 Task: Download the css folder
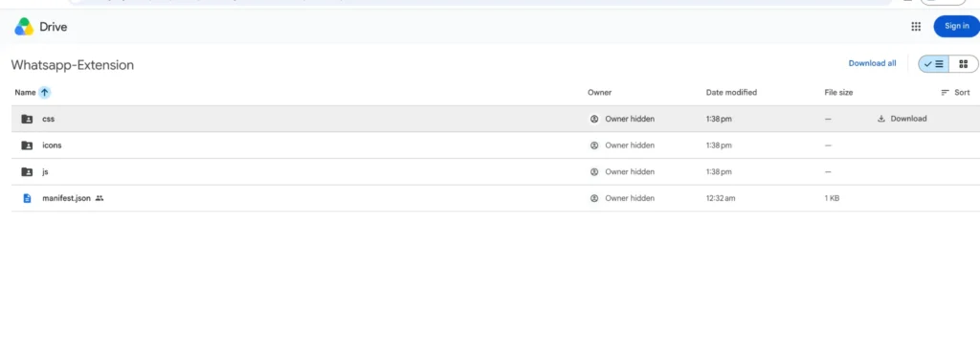[x=902, y=119]
